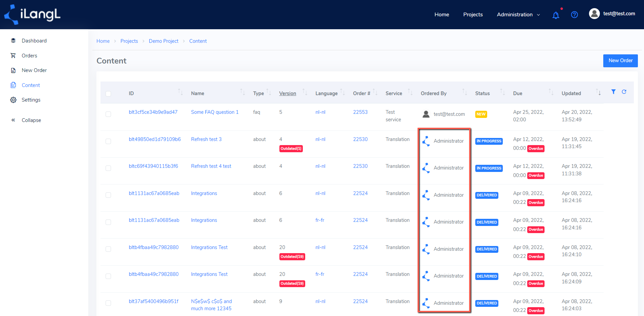Click the Dashboard layers icon in sidebar
Image resolution: width=644 pixels, height=316 pixels.
pos(13,40)
